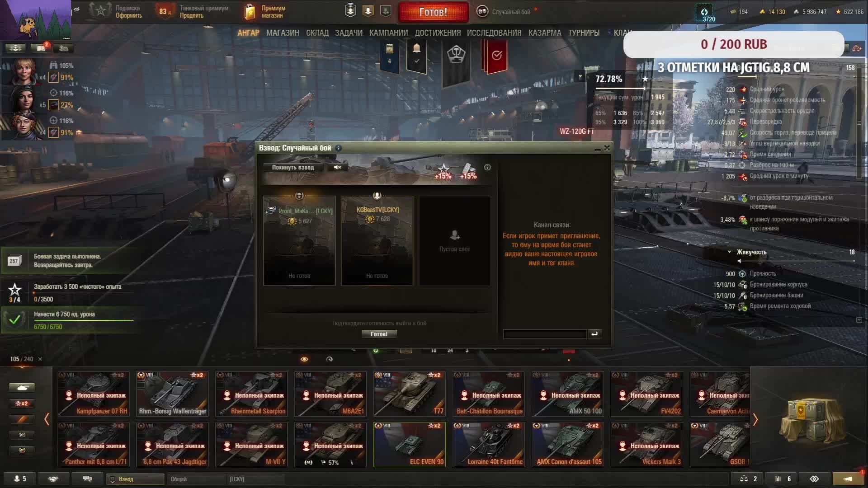Expand vehicle carousel with right arrow
This screenshot has height=488, width=868.
pyautogui.click(x=755, y=420)
